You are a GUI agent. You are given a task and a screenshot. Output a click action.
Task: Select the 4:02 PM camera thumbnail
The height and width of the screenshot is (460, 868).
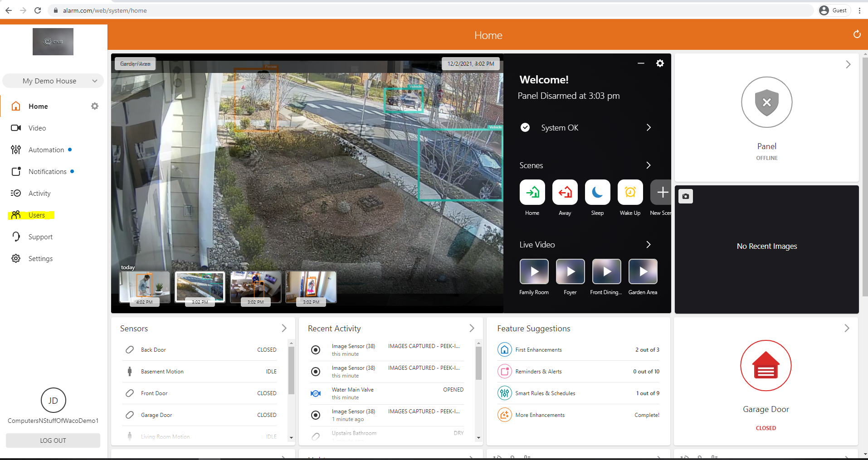pos(144,287)
